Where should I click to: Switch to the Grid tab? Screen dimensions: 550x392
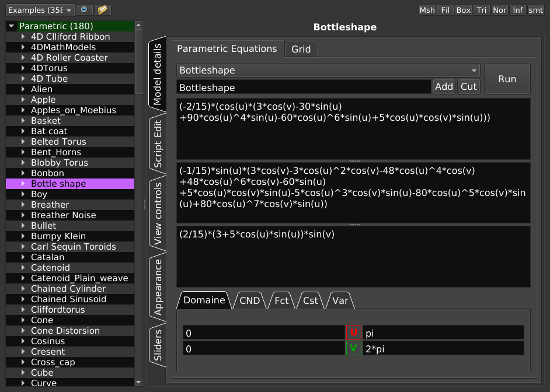pyautogui.click(x=301, y=49)
